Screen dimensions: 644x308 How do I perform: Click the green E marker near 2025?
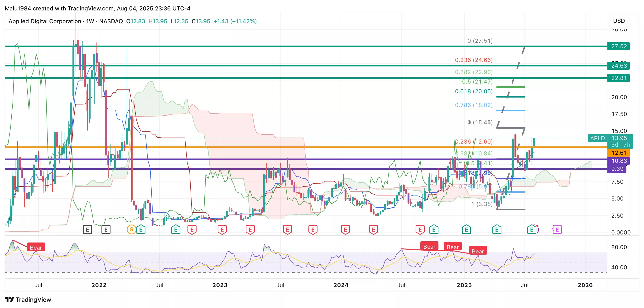(x=466, y=229)
